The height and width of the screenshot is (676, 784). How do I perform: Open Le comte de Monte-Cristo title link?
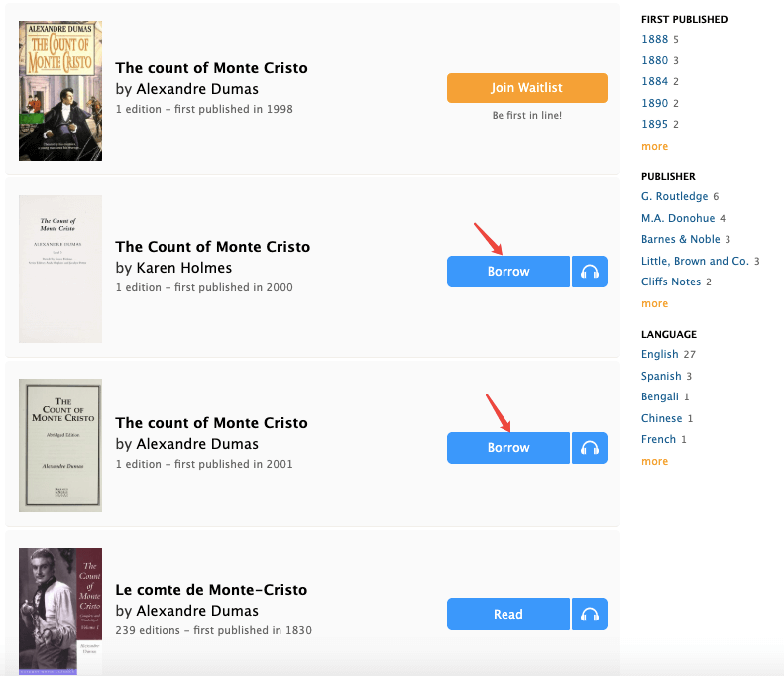pyautogui.click(x=211, y=590)
